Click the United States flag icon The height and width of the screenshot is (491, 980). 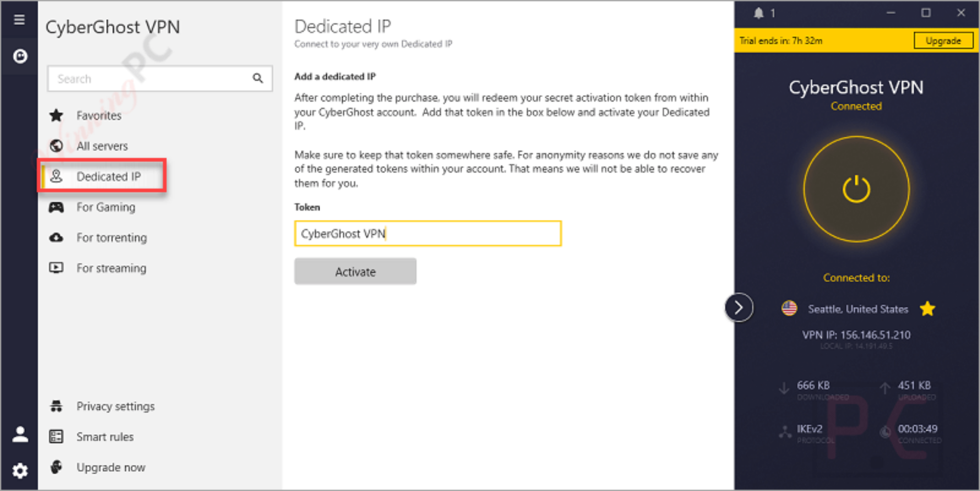click(789, 308)
